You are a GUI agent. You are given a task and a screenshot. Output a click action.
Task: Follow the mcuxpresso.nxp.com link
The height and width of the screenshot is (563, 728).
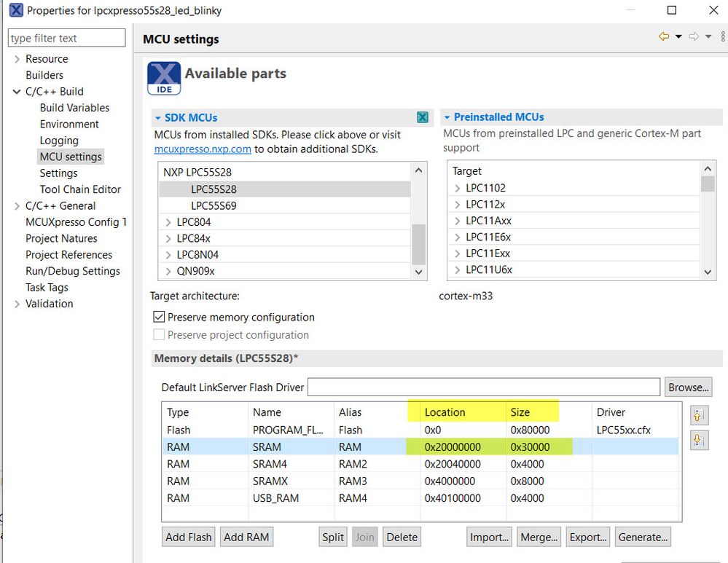pyautogui.click(x=203, y=149)
